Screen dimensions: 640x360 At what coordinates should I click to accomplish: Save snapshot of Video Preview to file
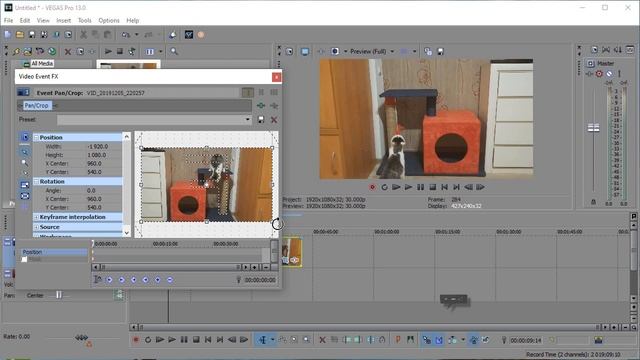click(440, 51)
